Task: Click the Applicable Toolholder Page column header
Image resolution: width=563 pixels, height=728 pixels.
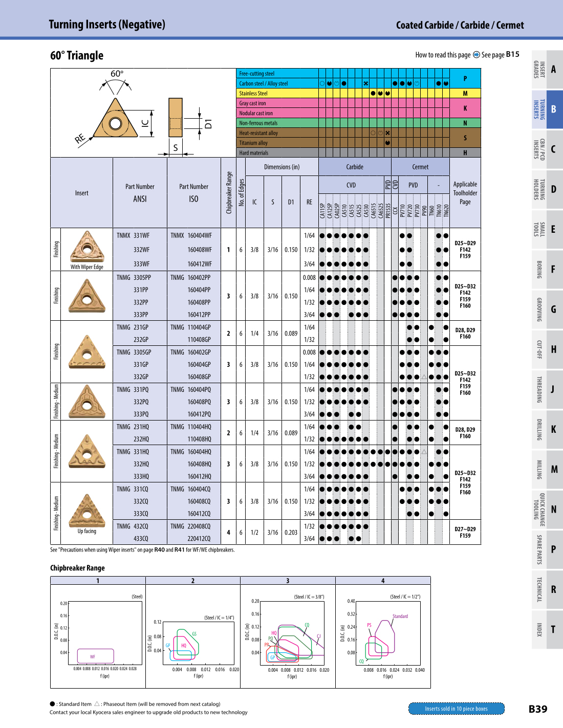Action: click(465, 193)
